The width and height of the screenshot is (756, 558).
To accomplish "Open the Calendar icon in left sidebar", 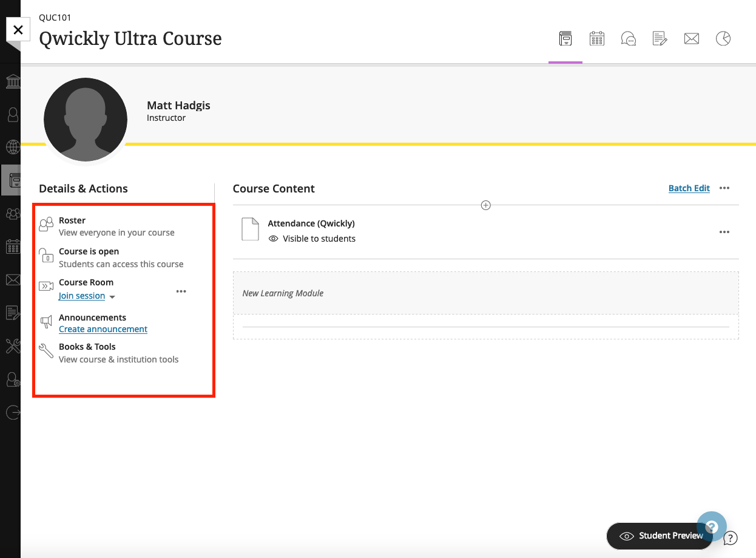I will pyautogui.click(x=13, y=246).
